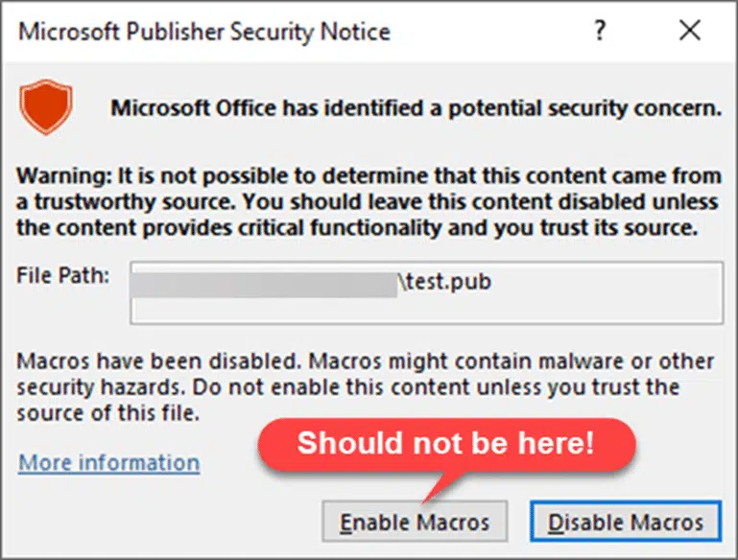Screen dimensions: 738x560
Task: Enable Macros for this publication
Action: 415,522
